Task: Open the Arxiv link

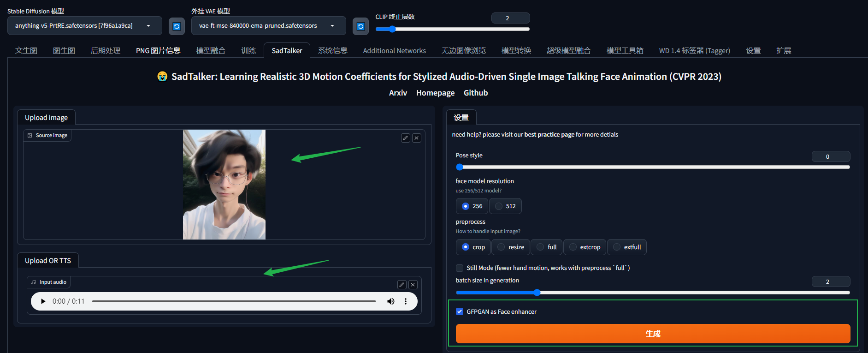Action: tap(398, 93)
